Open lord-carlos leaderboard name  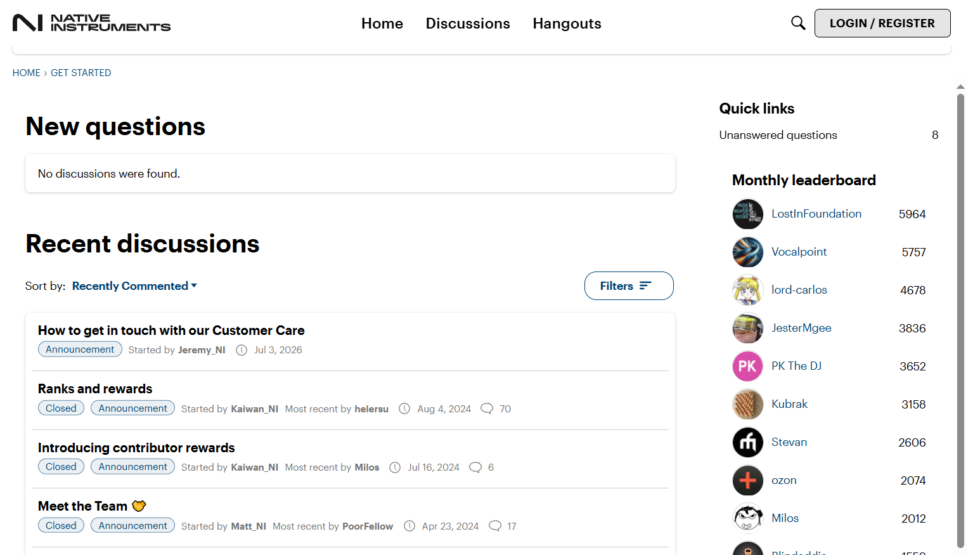[x=799, y=290]
